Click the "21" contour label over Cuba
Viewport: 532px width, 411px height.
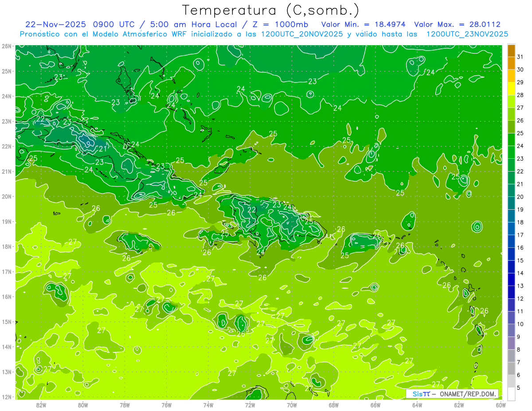[x=102, y=149]
